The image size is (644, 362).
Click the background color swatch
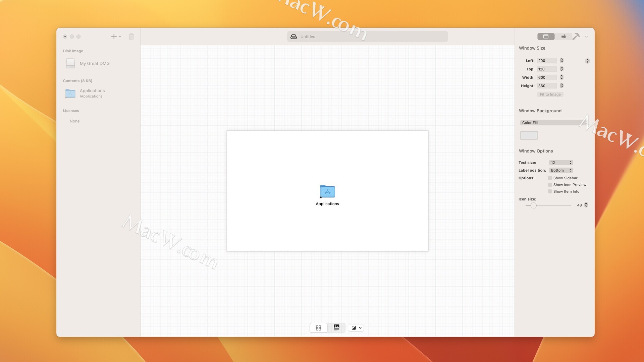coord(529,135)
